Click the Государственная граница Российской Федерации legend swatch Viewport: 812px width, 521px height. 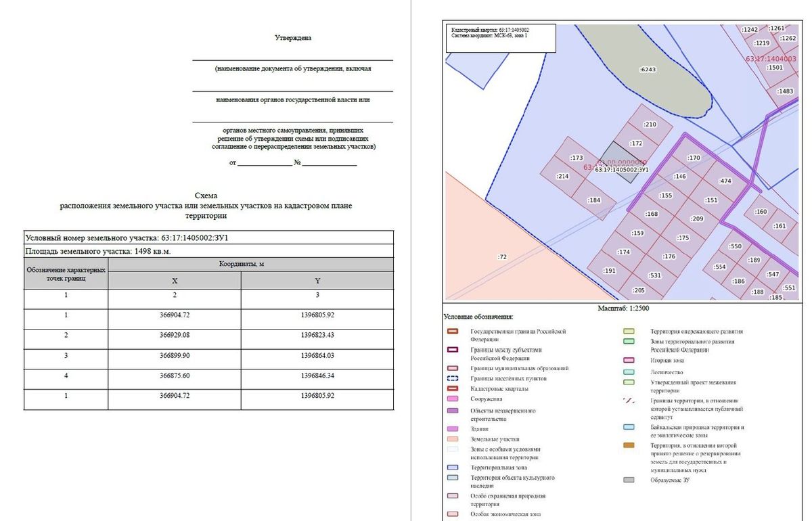452,332
